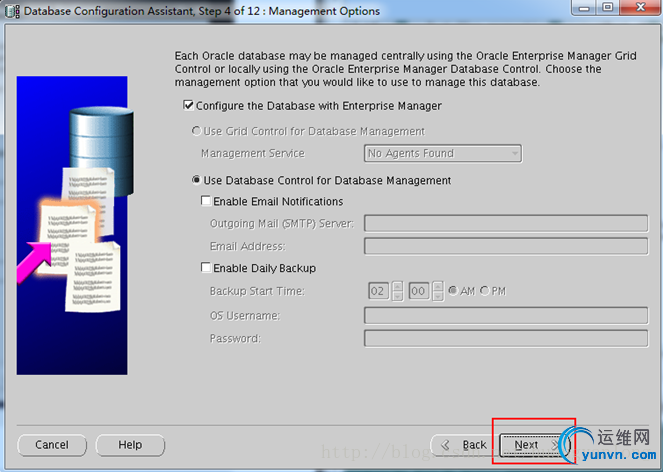The width and height of the screenshot is (663, 472).
Task: Uncheck Configure the Database with Enterprise Manager
Action: pos(189,105)
